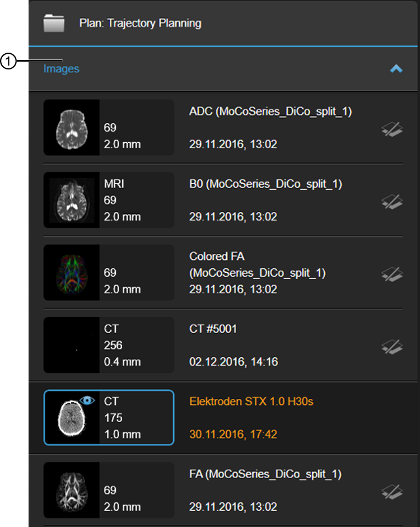Select the Colored FA thumbnail
This screenshot has width=420, height=527.
pyautogui.click(x=72, y=273)
